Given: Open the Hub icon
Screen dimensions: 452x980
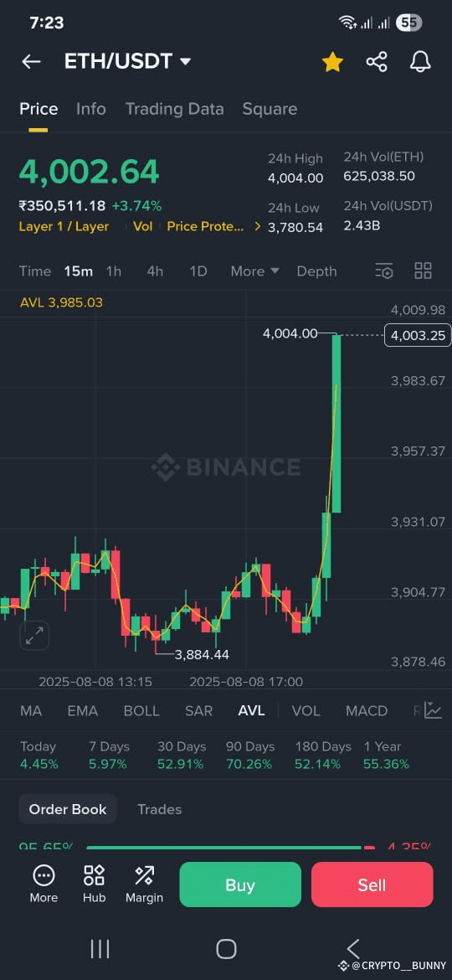Looking at the screenshot, I should (x=95, y=884).
